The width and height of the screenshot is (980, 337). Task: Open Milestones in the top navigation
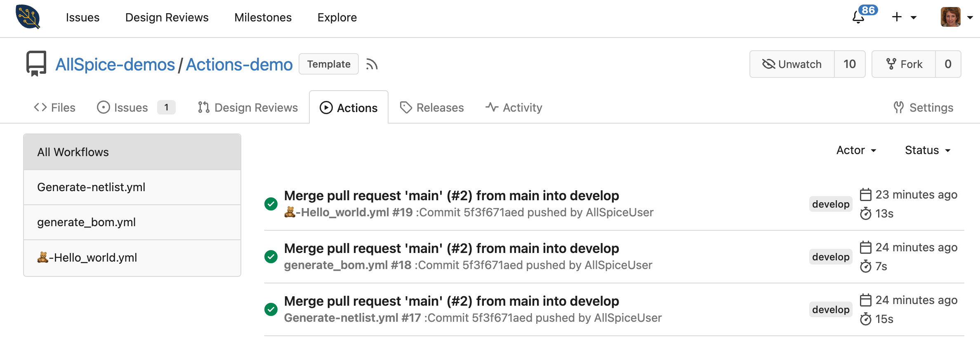[263, 17]
